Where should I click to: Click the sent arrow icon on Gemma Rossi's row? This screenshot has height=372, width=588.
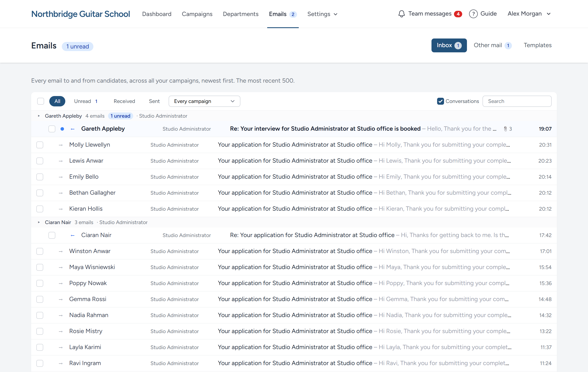coord(61,300)
